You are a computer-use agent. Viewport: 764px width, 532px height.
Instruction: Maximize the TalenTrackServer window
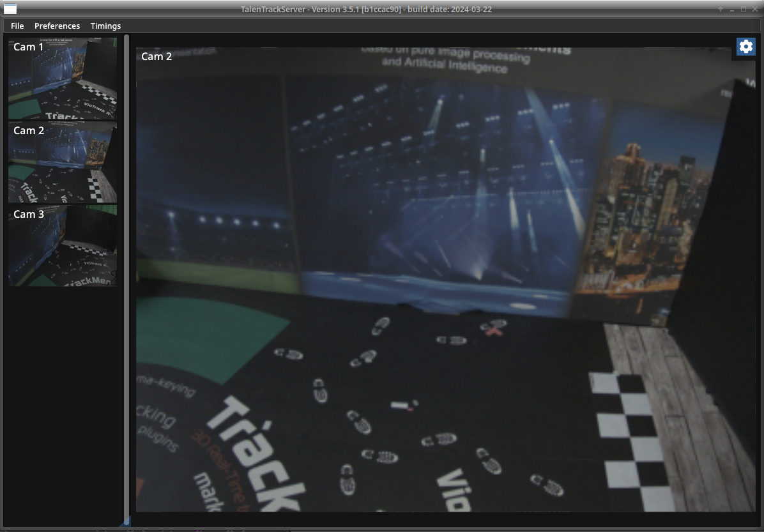tap(744, 9)
